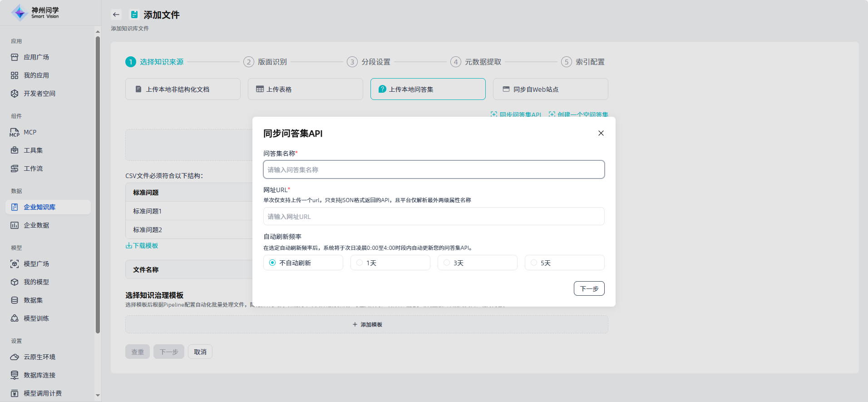Open 工具集 in the sidebar

point(33,150)
